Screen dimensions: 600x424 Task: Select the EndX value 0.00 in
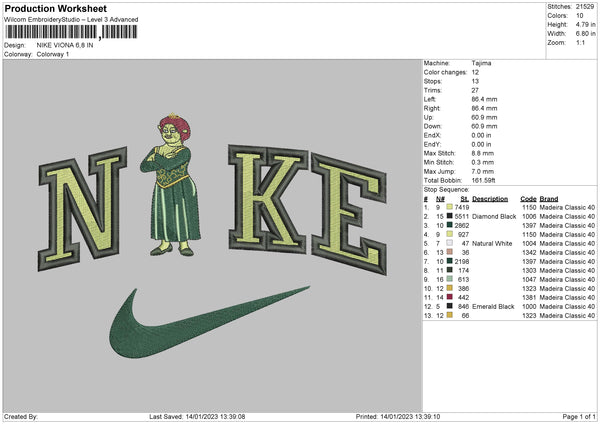(481, 135)
